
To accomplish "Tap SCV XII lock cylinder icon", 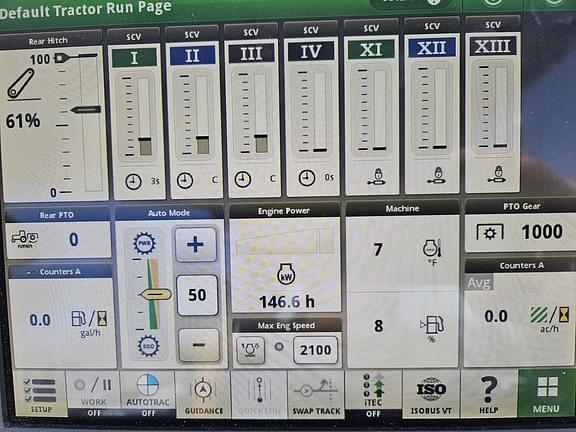I will [437, 175].
